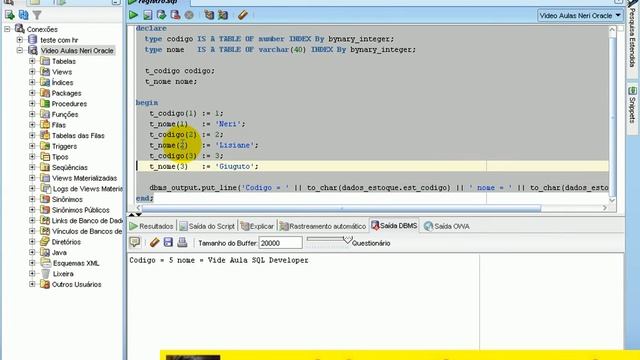Click the refresh connections icon
The width and height of the screenshot is (640, 360).
point(24,15)
